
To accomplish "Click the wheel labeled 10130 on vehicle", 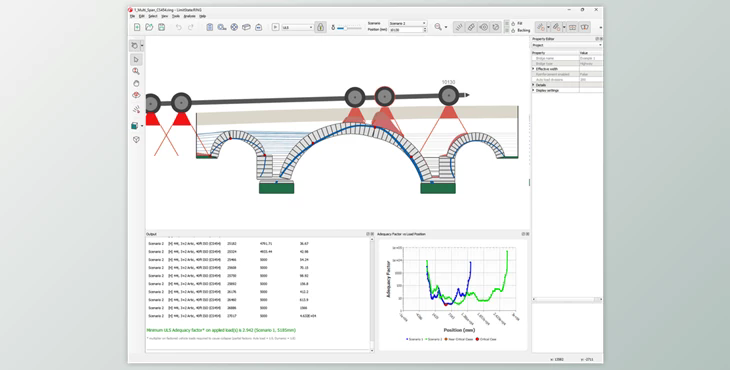I will 448,95.
